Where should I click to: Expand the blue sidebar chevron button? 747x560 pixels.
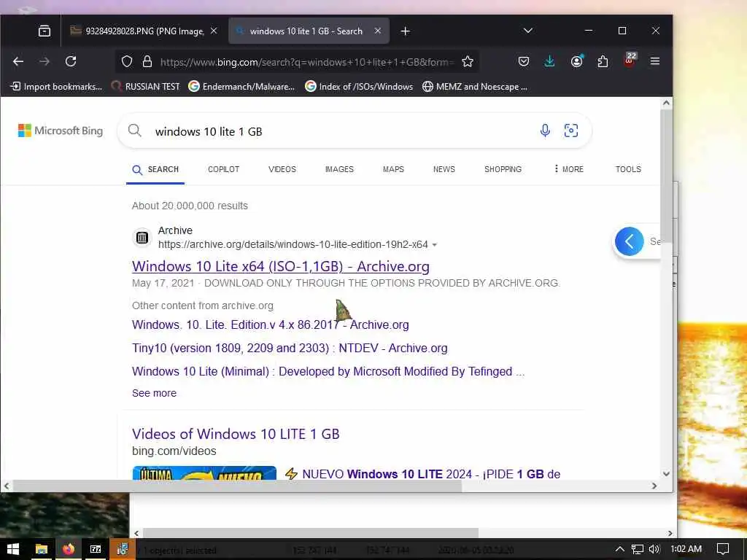[x=630, y=241]
